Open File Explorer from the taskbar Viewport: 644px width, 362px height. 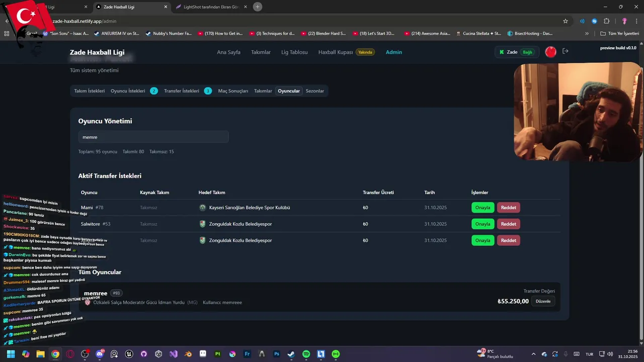40,354
